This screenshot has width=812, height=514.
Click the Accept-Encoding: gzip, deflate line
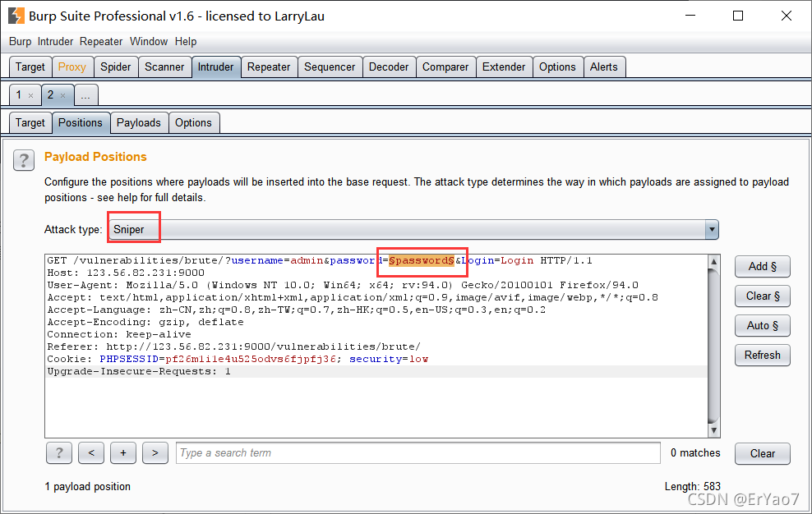click(145, 323)
